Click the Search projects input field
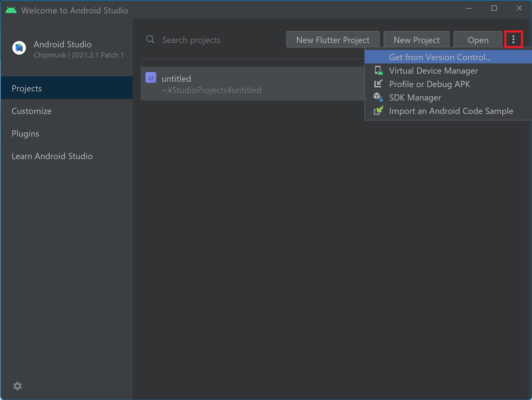 click(x=191, y=40)
